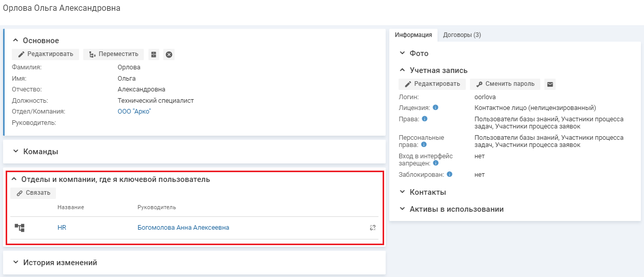
Task: Click the envelope icon next to Сменить пароль
Action: click(550, 84)
